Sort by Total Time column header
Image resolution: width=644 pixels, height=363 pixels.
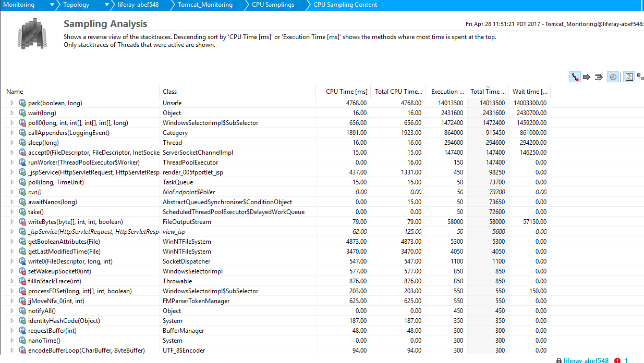pyautogui.click(x=488, y=92)
